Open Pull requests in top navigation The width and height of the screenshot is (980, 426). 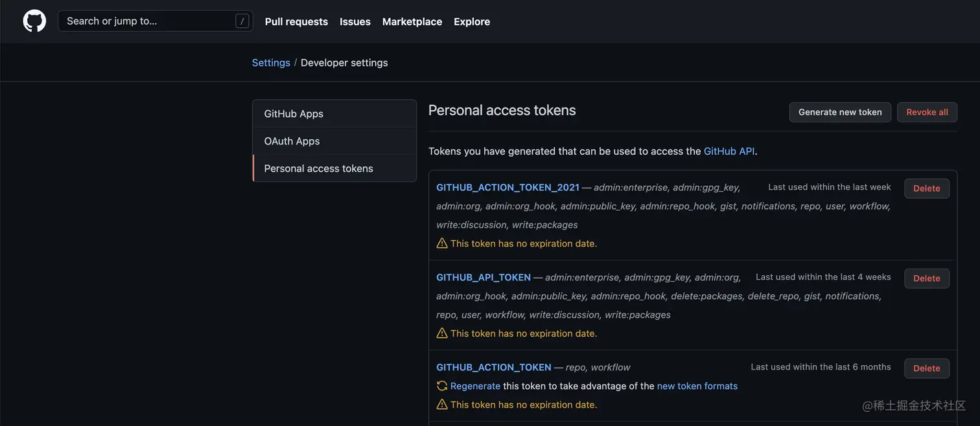(x=296, y=21)
